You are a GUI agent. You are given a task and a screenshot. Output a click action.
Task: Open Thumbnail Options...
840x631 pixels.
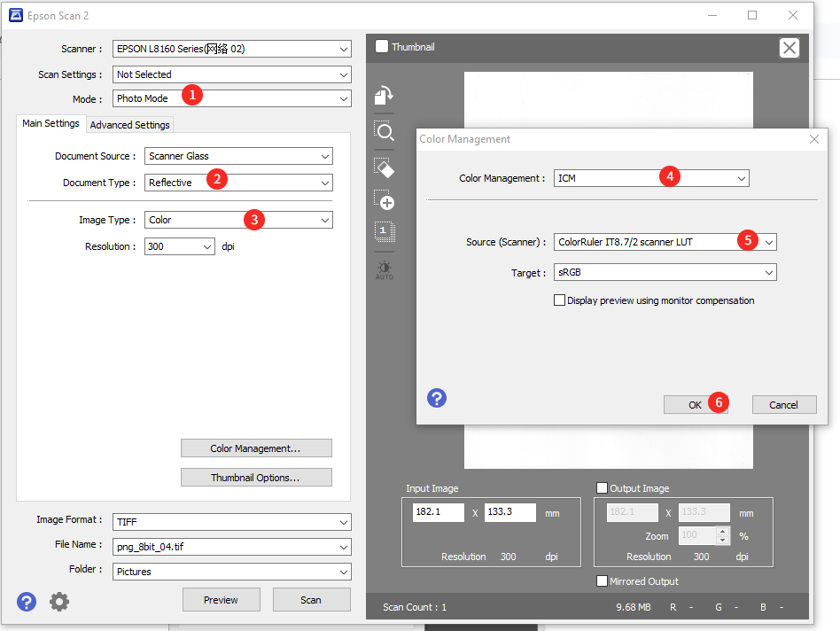point(256,478)
